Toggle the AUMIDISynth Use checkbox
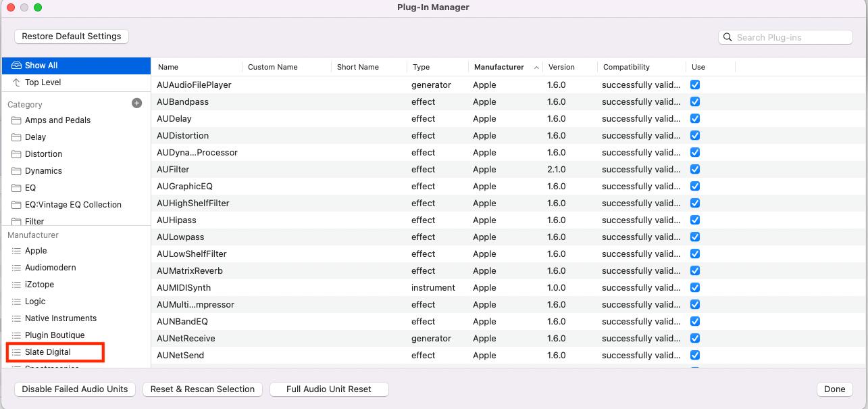Viewport: 868px width, 409px height. tap(695, 288)
